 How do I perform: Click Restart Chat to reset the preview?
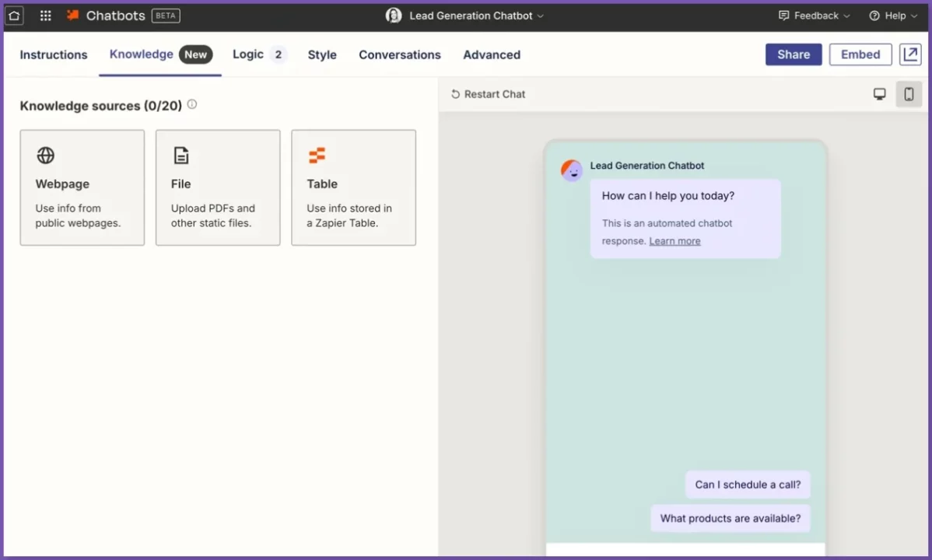(489, 93)
